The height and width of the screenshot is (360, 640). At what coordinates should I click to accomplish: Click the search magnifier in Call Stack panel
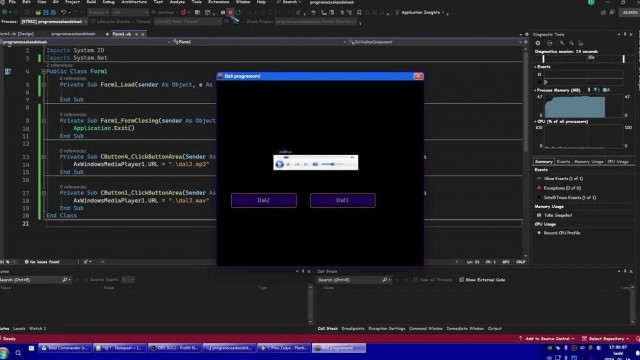[384, 280]
